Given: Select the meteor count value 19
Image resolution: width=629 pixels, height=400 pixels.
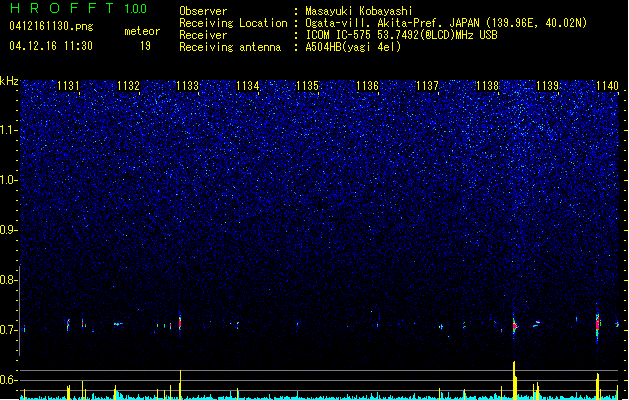Looking at the screenshot, I should pos(145,46).
